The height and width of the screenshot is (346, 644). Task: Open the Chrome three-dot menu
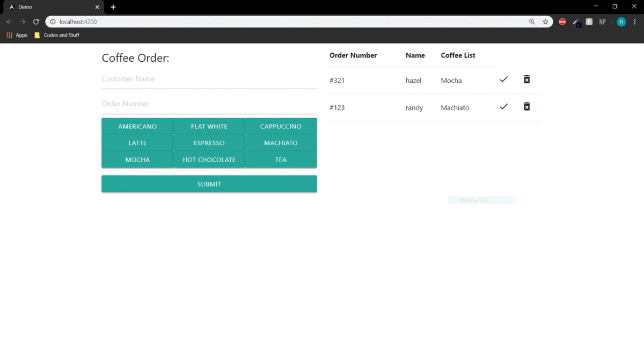pos(635,21)
